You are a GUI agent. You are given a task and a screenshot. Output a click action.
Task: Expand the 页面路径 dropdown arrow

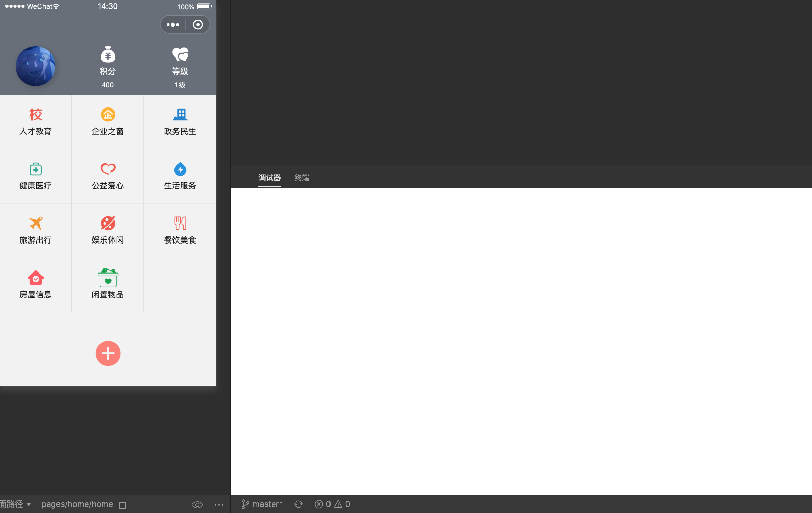[x=29, y=504]
